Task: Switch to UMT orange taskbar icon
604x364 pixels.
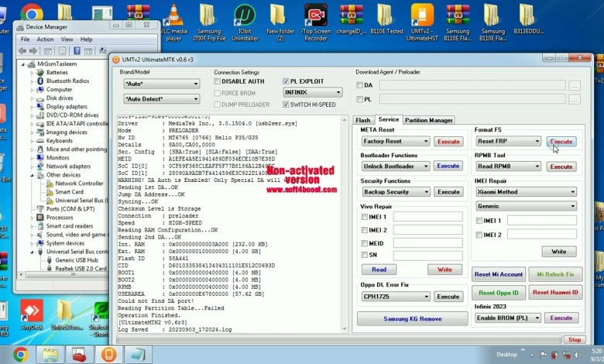Action: click(108, 355)
